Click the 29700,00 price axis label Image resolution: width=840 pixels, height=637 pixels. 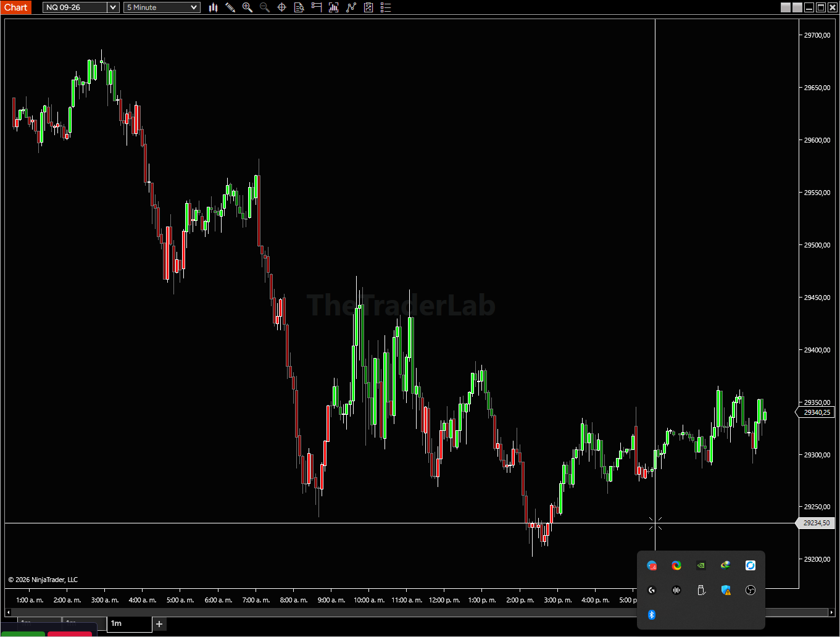pyautogui.click(x=817, y=35)
